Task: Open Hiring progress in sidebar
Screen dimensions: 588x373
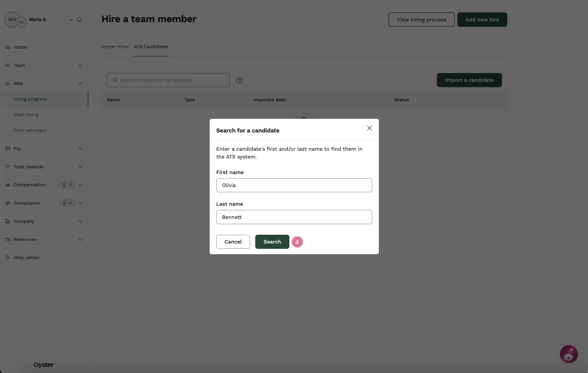Action: point(44,99)
